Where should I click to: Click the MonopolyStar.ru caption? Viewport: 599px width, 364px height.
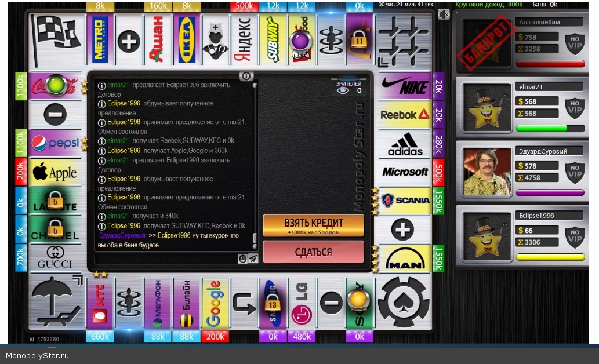coord(37,356)
